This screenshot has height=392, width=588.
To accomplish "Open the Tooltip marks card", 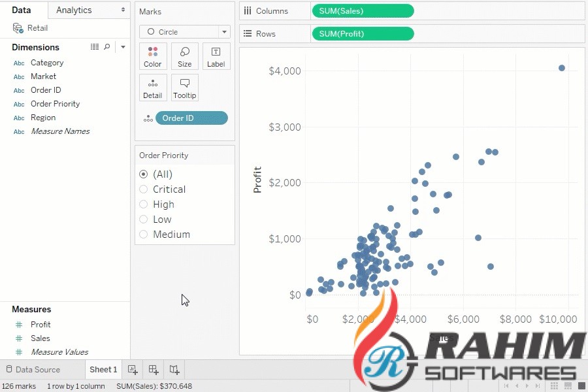I will (184, 88).
